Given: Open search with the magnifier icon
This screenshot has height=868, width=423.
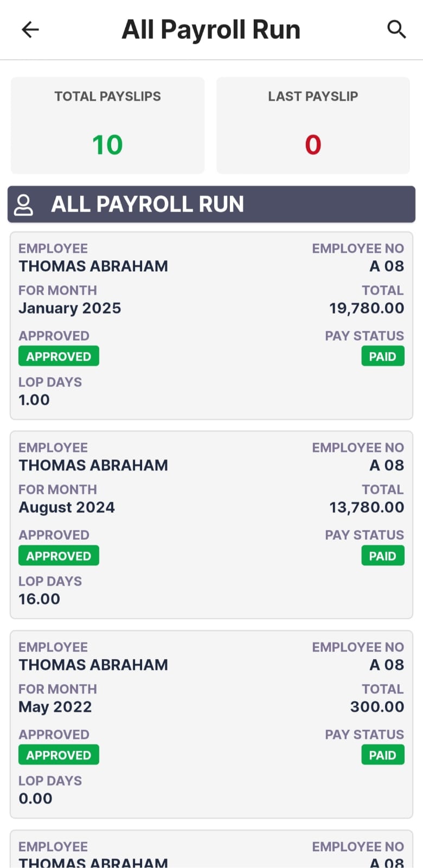Looking at the screenshot, I should (x=396, y=29).
